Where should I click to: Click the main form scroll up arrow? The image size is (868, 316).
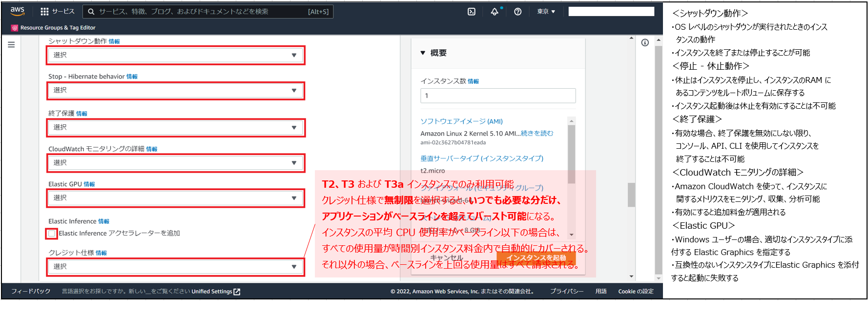tap(631, 38)
